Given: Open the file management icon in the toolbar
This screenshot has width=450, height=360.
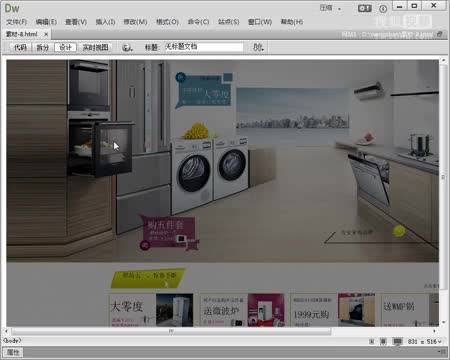Looking at the screenshot, I should point(258,47).
